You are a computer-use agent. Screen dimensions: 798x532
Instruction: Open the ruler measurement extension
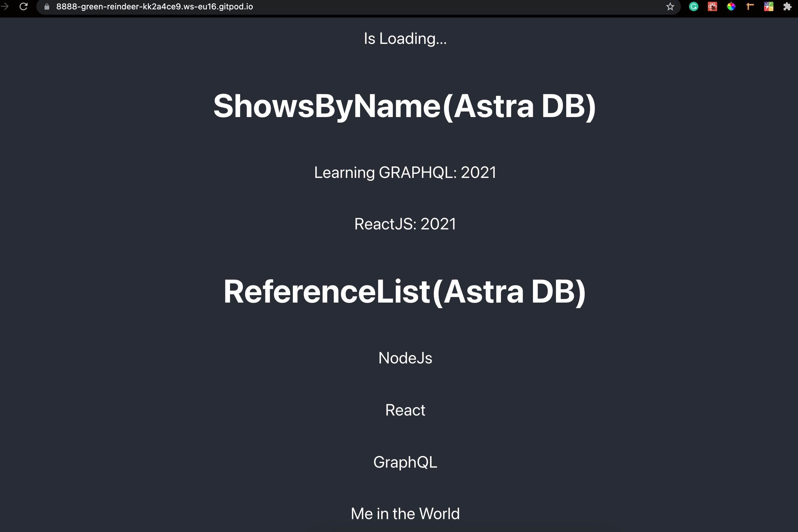tap(750, 6)
